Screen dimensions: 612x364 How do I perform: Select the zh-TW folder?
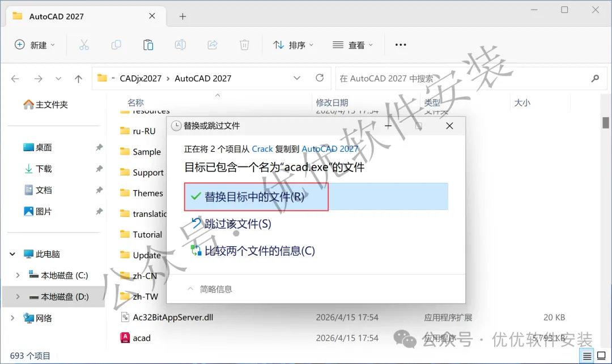pos(139,297)
